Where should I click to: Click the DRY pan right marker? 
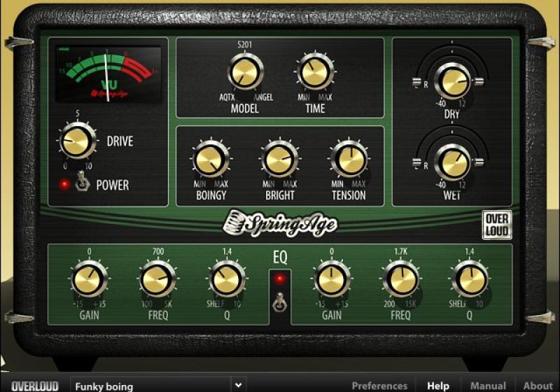pyautogui.click(x=479, y=82)
